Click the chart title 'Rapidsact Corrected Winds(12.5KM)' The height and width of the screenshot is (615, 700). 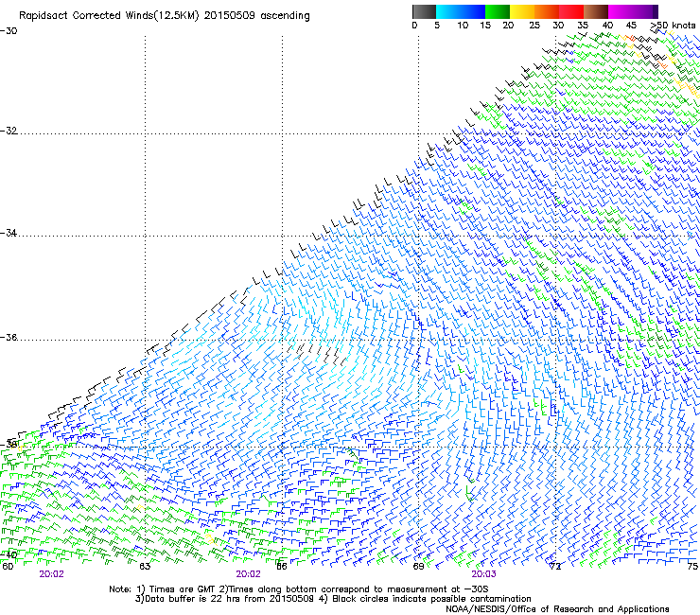(x=109, y=16)
